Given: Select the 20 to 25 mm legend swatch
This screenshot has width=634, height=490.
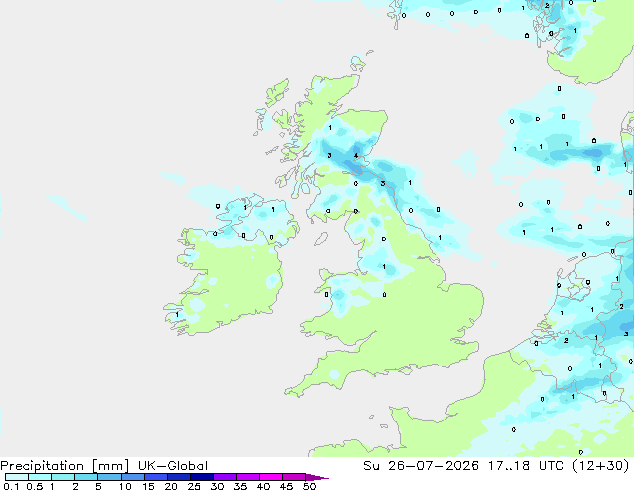Looking at the screenshot, I should point(179,477).
